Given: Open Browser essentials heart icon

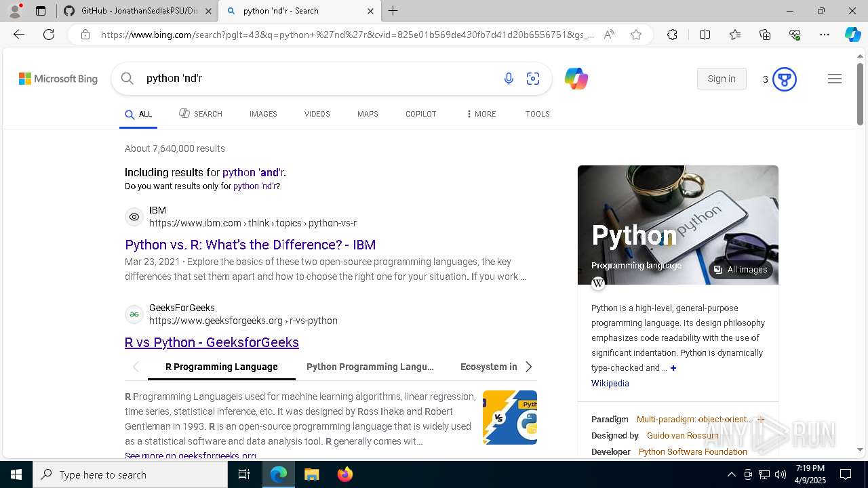Looking at the screenshot, I should (795, 35).
